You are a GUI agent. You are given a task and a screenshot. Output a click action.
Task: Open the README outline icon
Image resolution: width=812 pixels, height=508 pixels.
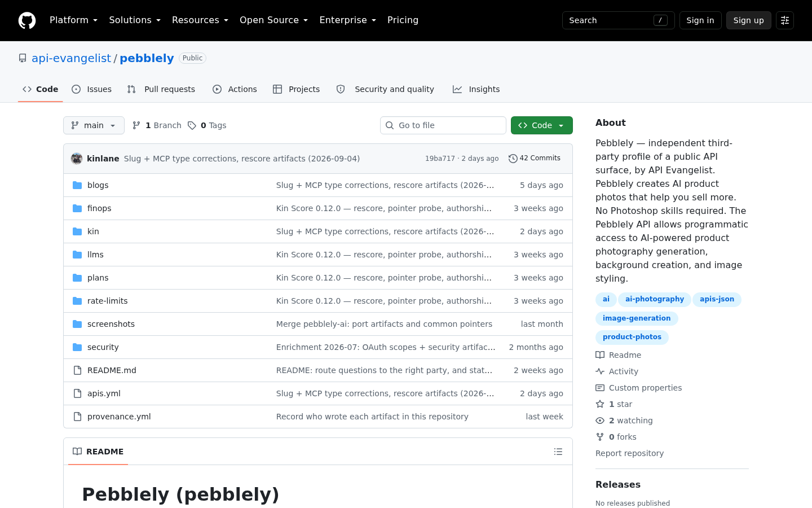point(558,452)
